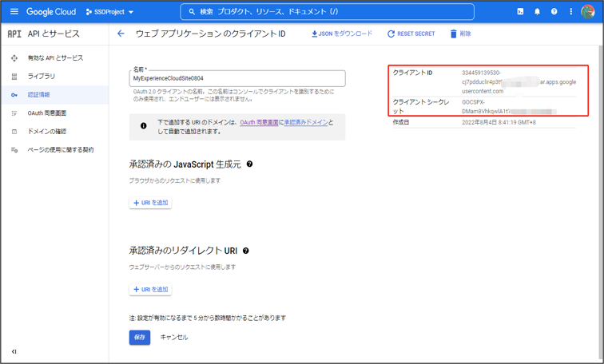
Task: Click the 削除 delete button
Action: tap(460, 34)
